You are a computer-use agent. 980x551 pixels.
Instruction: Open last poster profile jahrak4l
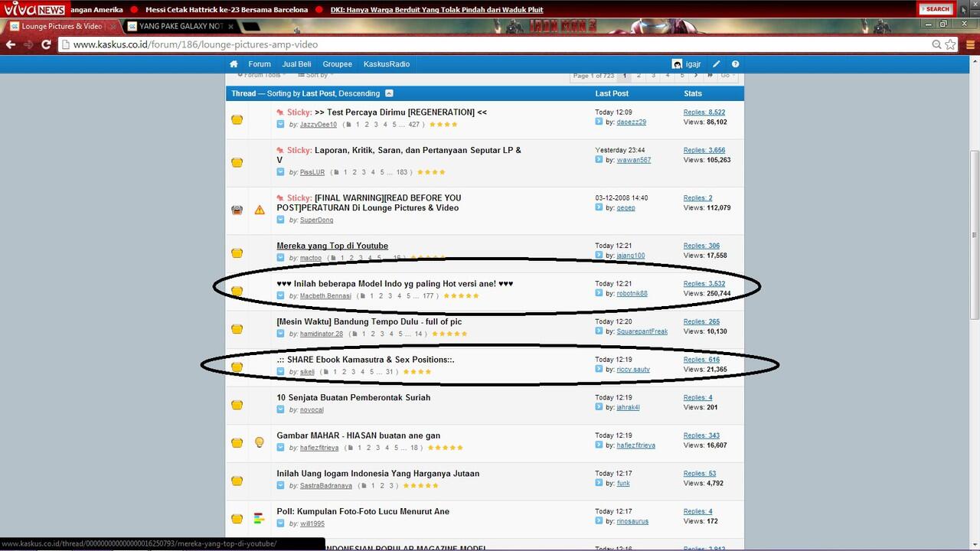click(628, 407)
